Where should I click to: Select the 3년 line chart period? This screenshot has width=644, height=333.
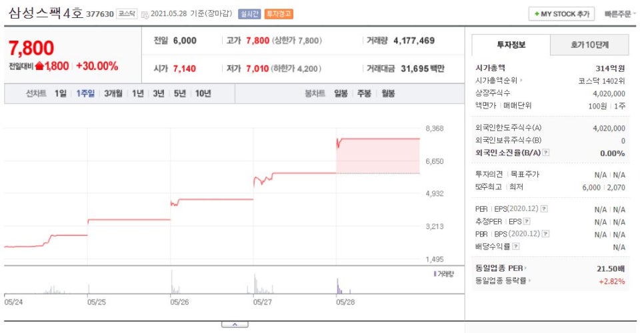point(159,93)
